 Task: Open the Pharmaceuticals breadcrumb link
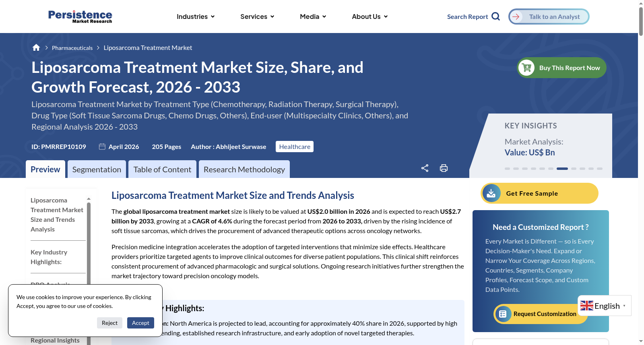coord(72,48)
